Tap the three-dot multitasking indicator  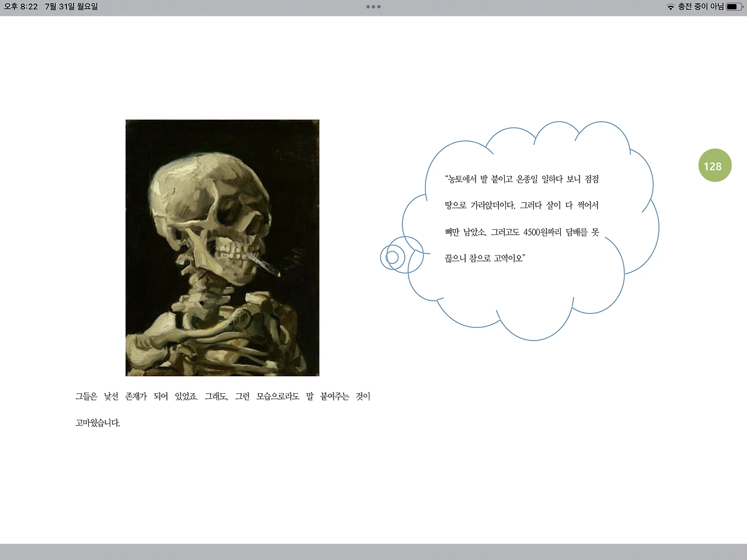pyautogui.click(x=373, y=7)
